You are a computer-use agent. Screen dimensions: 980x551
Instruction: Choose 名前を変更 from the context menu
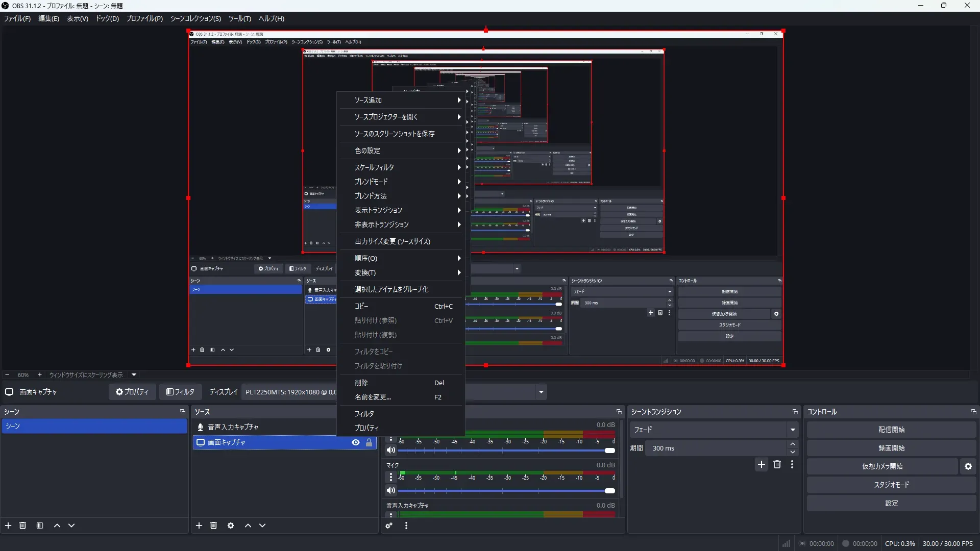[373, 397]
